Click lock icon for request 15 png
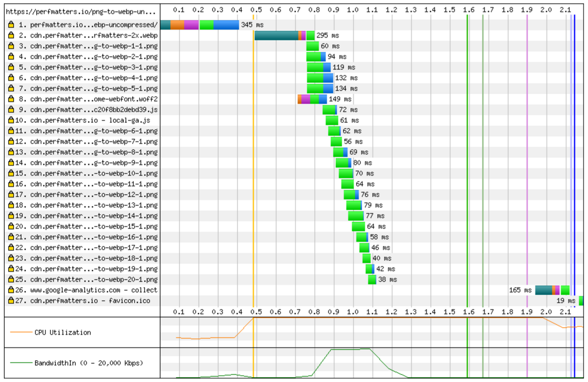The image size is (588, 382). point(11,173)
